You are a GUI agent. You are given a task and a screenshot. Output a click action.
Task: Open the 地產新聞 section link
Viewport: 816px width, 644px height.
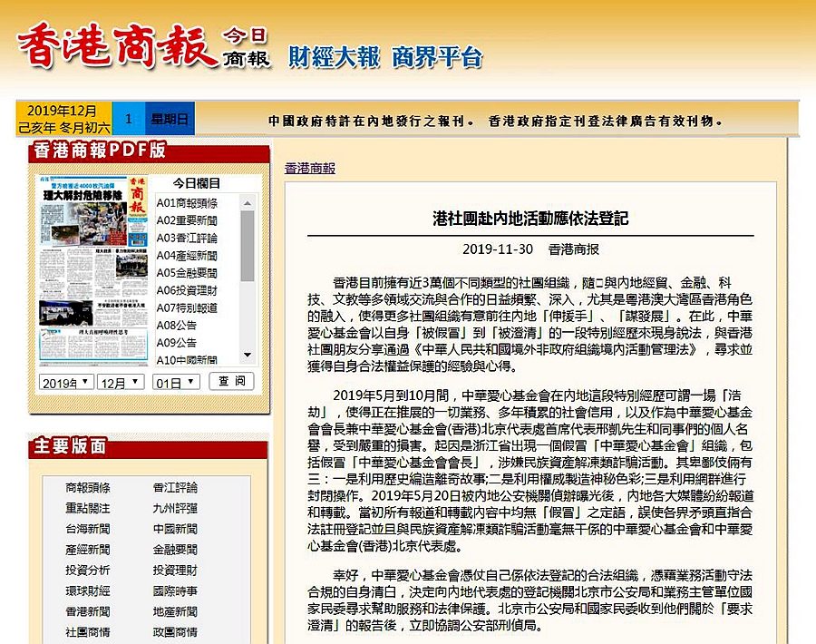175,611
